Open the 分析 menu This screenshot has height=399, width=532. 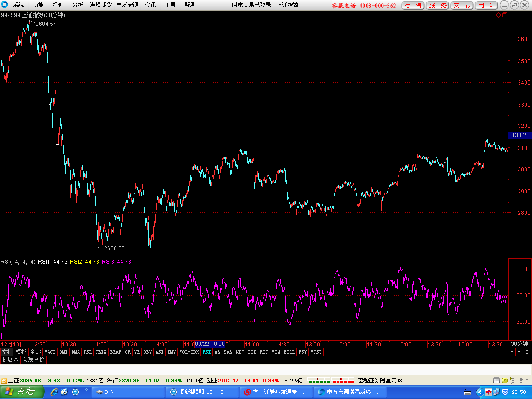(x=78, y=5)
